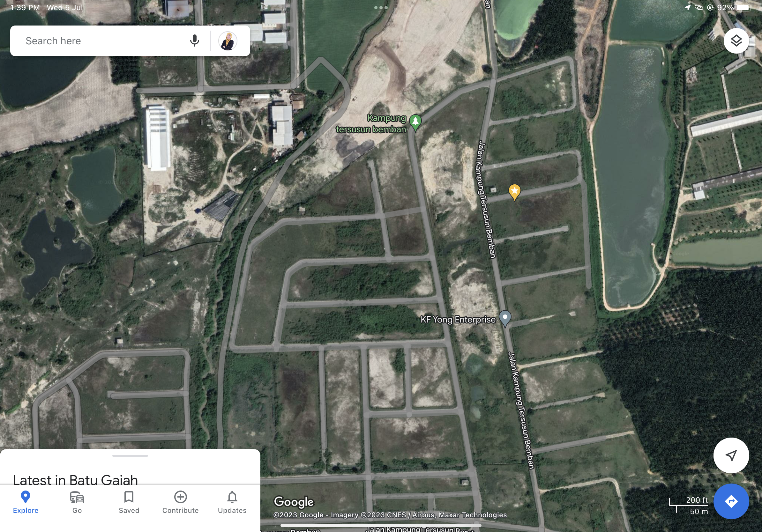Image resolution: width=762 pixels, height=532 pixels.
Task: Expand Latest in Batu Gajah panel
Action: [75, 480]
